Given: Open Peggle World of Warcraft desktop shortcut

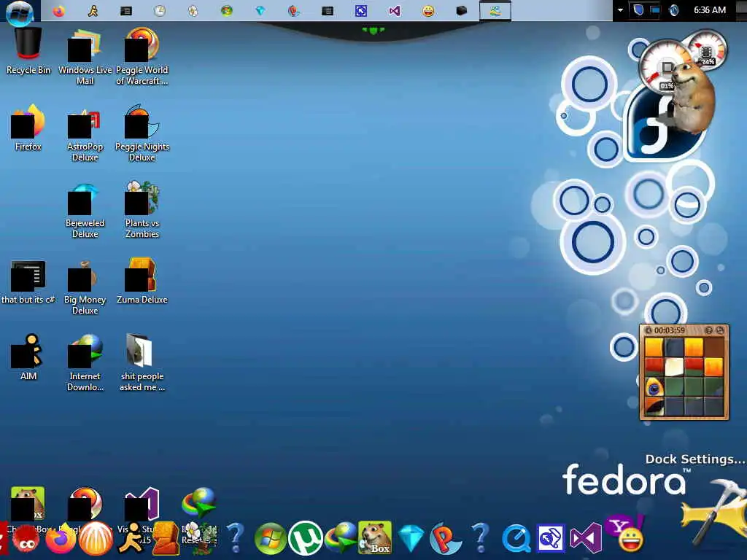Looking at the screenshot, I should [x=142, y=56].
